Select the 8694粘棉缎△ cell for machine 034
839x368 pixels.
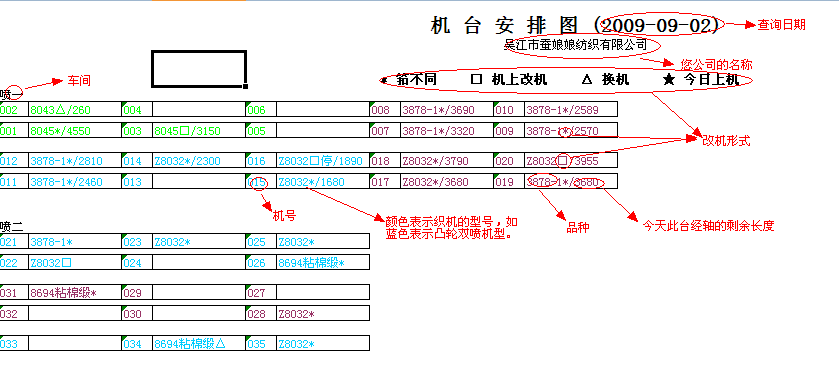[199, 343]
